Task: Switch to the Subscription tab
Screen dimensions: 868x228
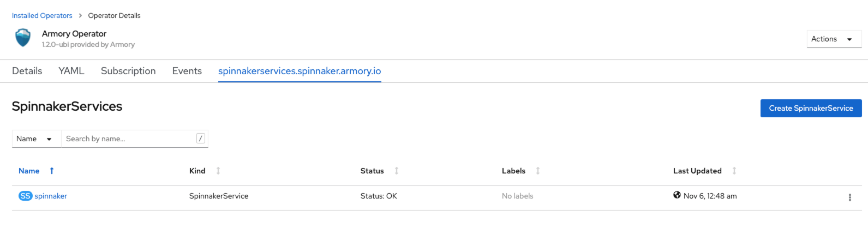Action: [x=128, y=71]
